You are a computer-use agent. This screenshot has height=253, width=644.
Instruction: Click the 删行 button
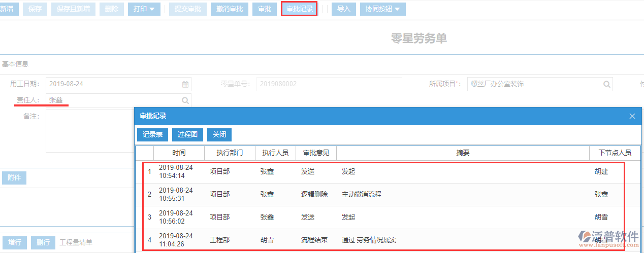click(43, 242)
